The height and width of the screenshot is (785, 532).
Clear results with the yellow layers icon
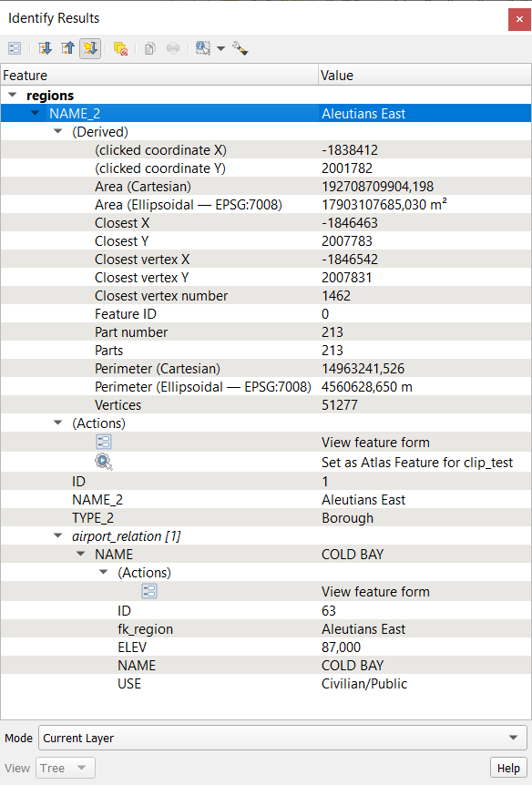point(121,48)
